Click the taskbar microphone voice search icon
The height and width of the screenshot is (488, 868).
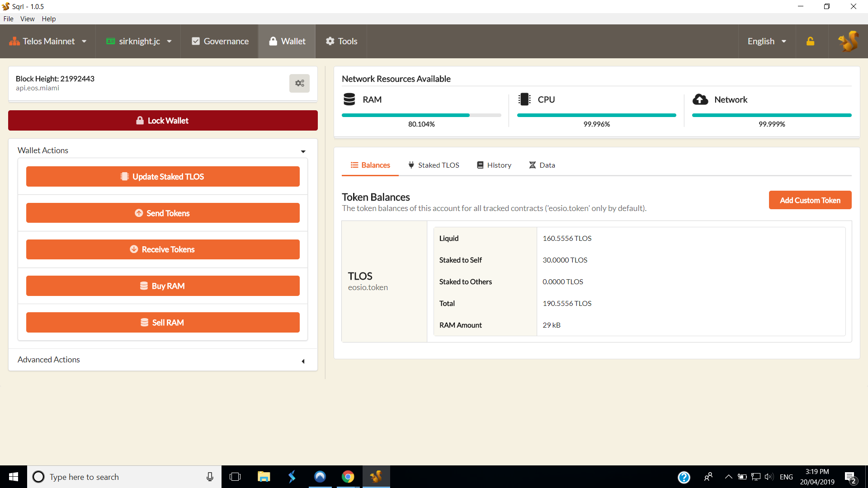(x=210, y=477)
